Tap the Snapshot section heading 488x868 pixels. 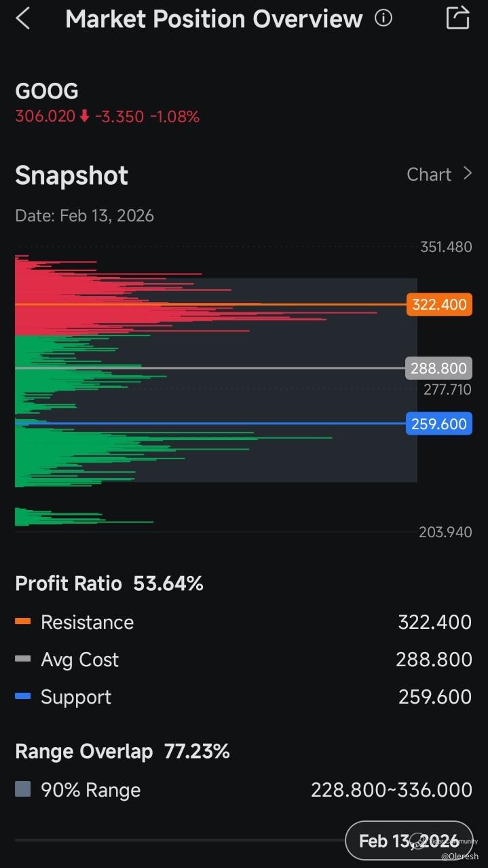click(71, 175)
